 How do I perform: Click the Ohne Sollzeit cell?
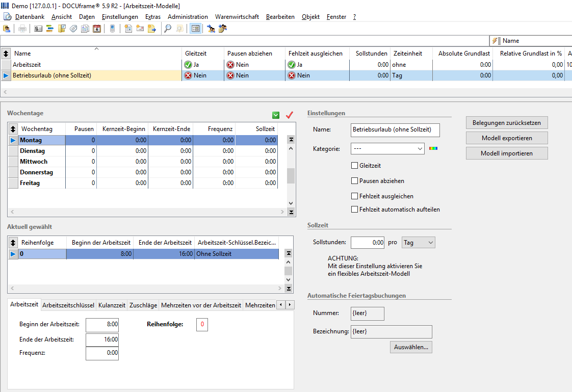coord(237,254)
